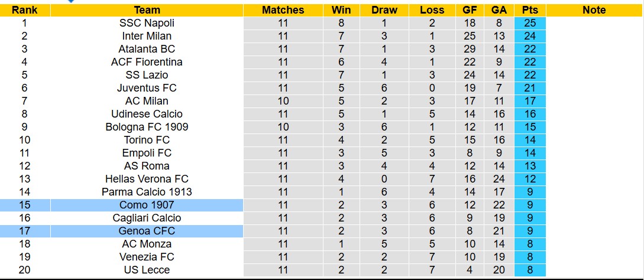Click the Team column header
The height and width of the screenshot is (280, 644).
coord(147,10)
